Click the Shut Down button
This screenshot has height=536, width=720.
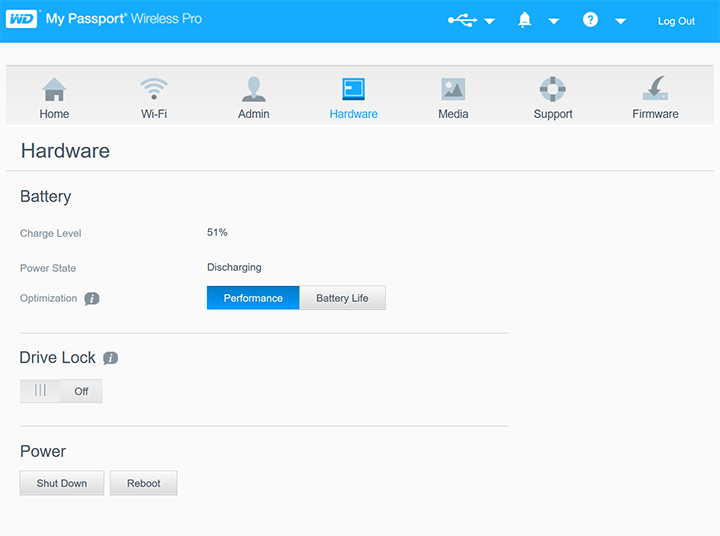(62, 483)
